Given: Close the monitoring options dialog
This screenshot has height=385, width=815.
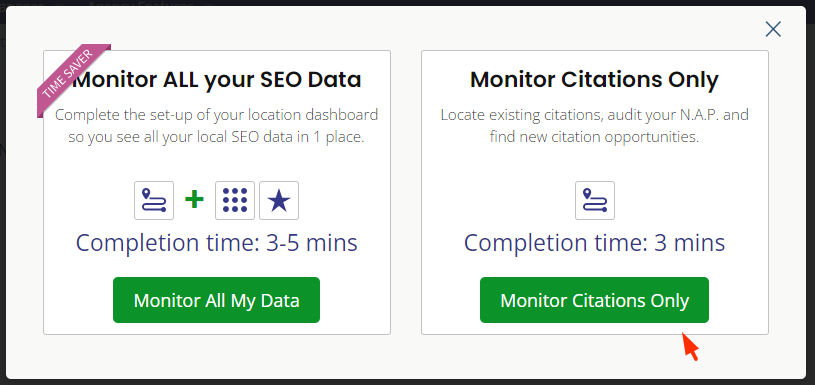Looking at the screenshot, I should [x=773, y=30].
